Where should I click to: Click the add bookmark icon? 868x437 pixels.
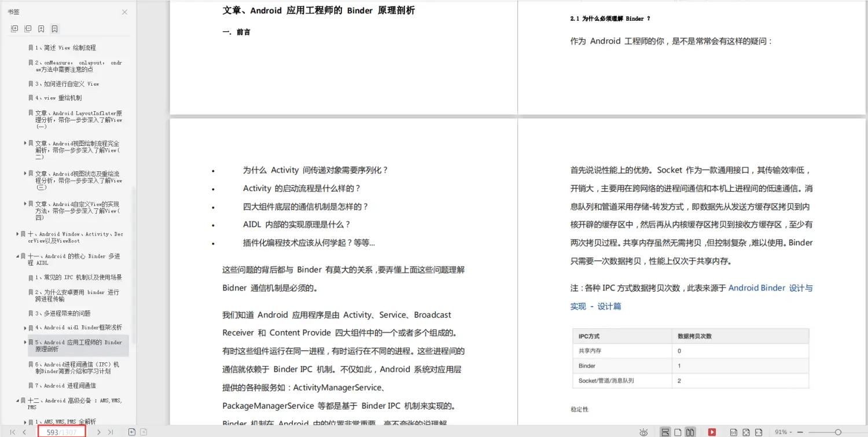pos(41,28)
